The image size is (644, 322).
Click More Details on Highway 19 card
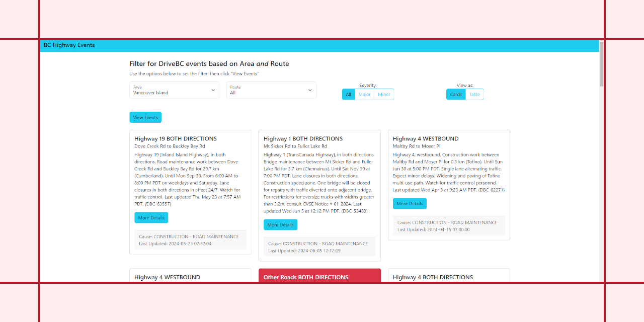151,217
